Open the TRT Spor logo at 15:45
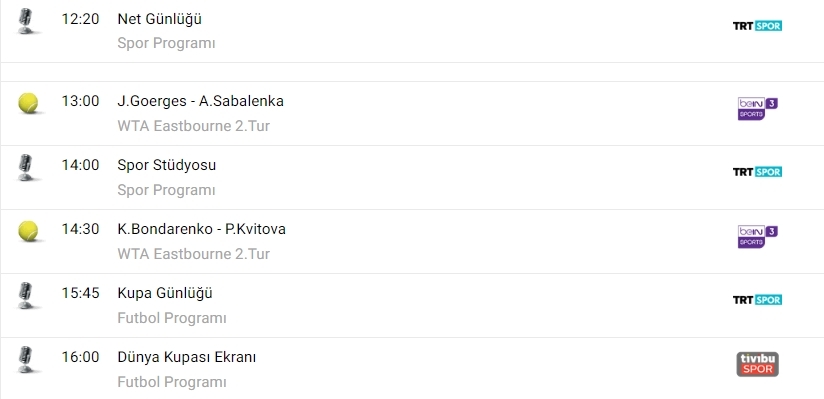This screenshot has height=399, width=824. [757, 300]
